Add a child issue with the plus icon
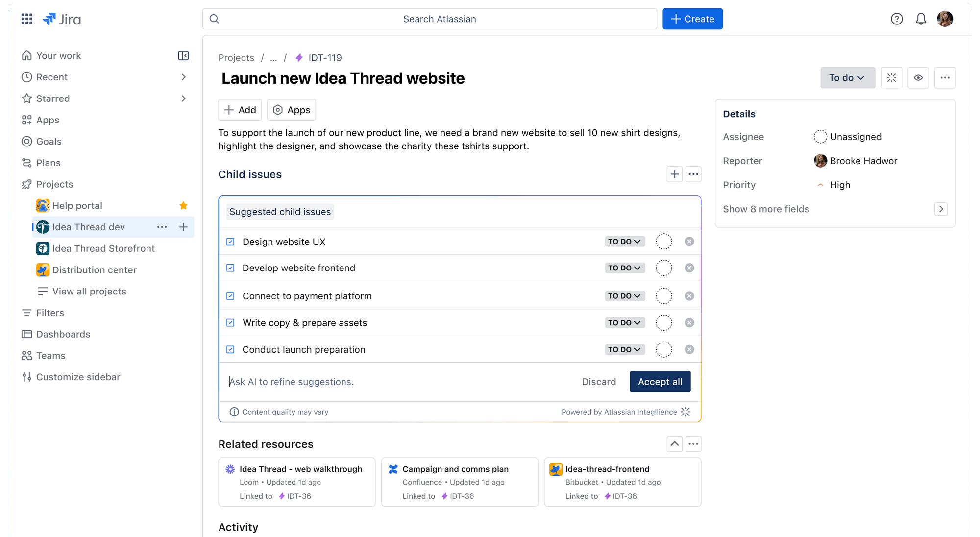Viewport: 980px width, 537px height. [674, 174]
